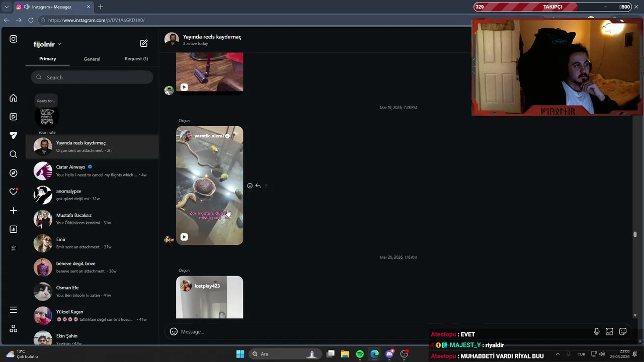
Task: Open the weather widget 13°C
Action: point(21,354)
